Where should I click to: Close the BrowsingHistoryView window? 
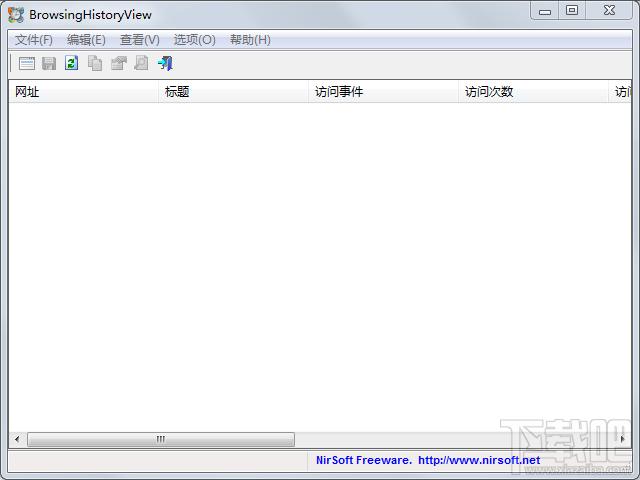[609, 10]
